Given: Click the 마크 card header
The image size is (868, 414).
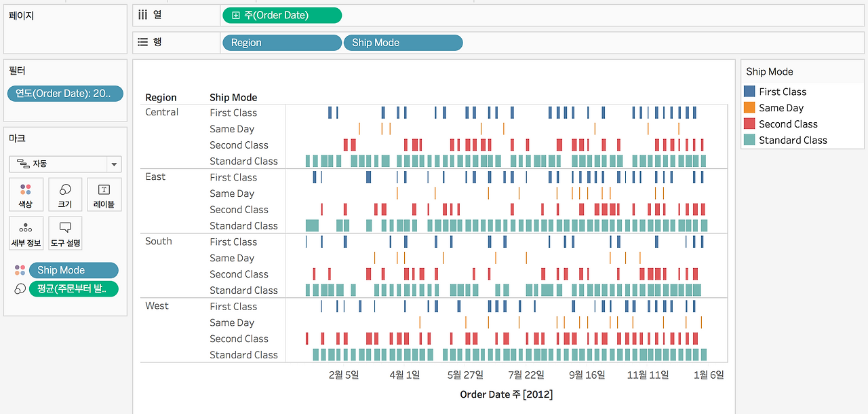Looking at the screenshot, I should 17,138.
